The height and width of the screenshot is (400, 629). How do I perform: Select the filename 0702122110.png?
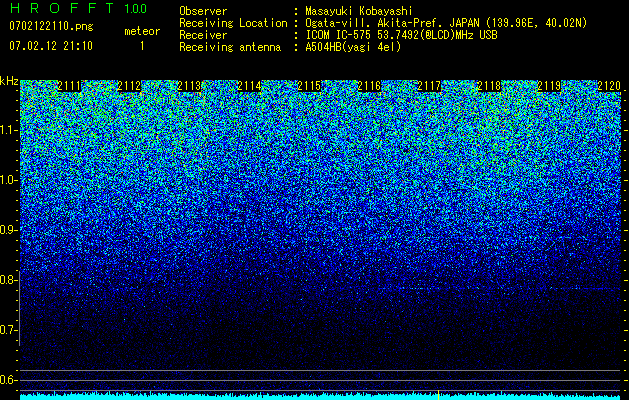[x=51, y=27]
